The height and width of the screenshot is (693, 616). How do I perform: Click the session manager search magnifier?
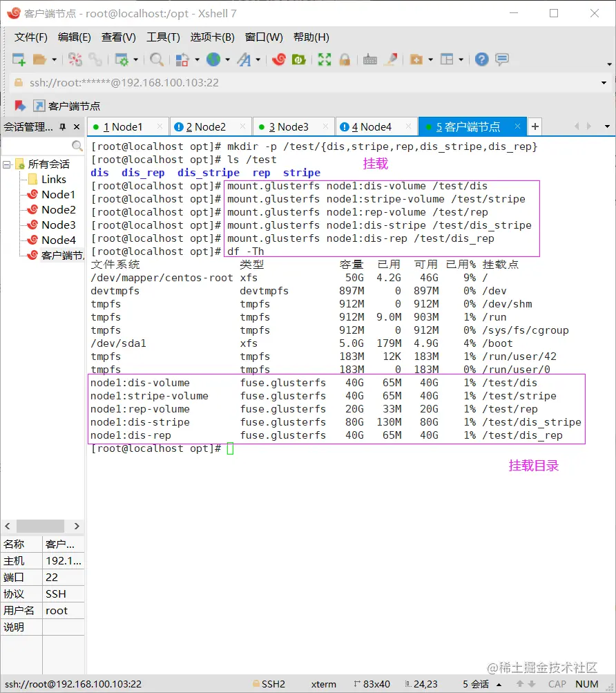pos(77,145)
